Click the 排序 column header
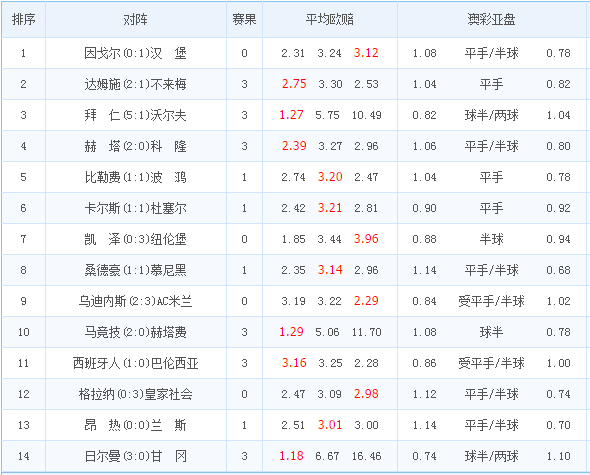This screenshot has height=475, width=590. point(23,19)
